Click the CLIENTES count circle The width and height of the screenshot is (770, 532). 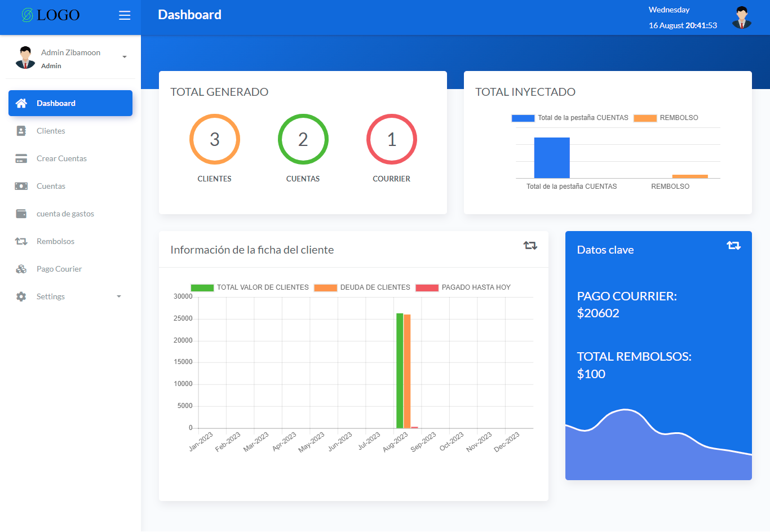[x=215, y=139]
